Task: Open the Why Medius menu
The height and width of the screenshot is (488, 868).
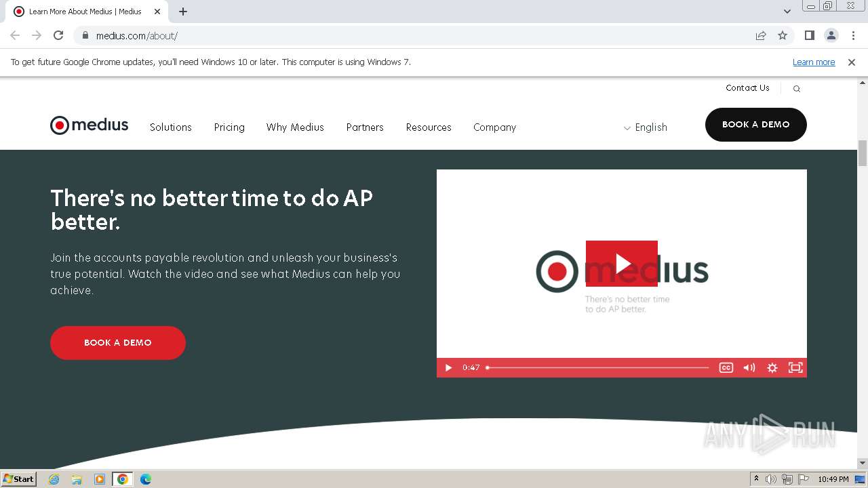Action: (x=295, y=127)
